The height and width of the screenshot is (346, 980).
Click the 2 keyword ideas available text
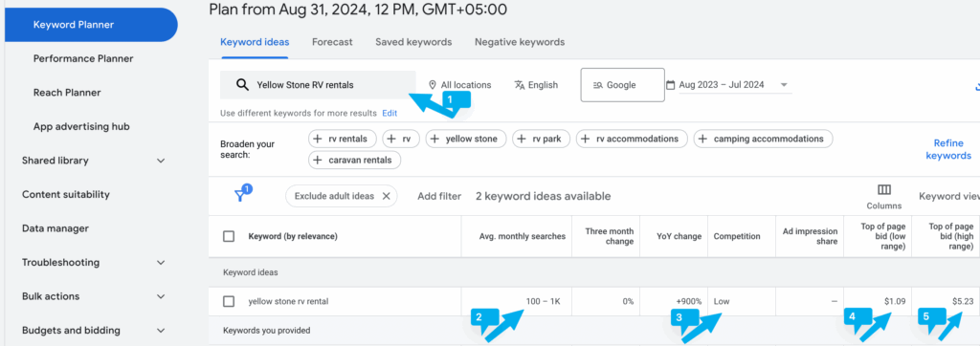544,196
